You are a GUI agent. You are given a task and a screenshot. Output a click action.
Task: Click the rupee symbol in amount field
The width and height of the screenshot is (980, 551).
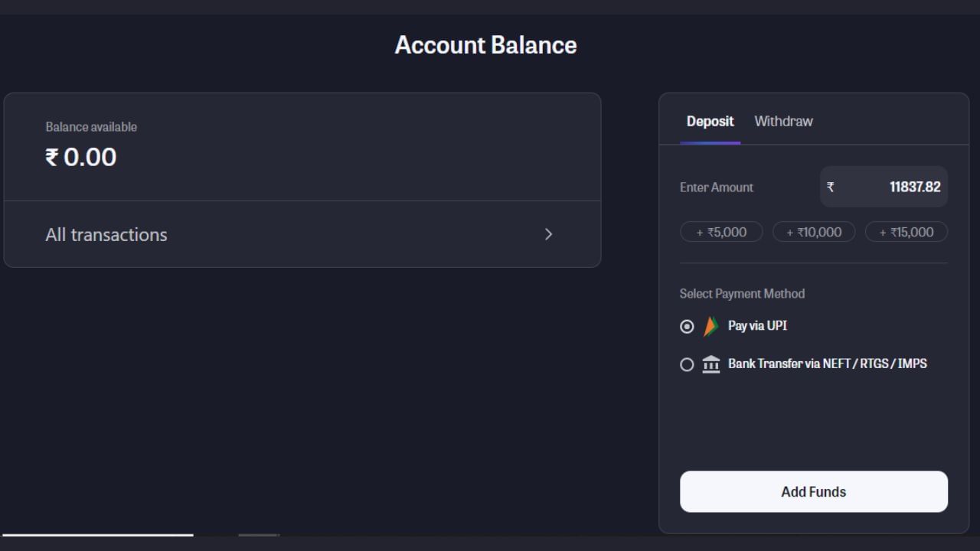831,187
